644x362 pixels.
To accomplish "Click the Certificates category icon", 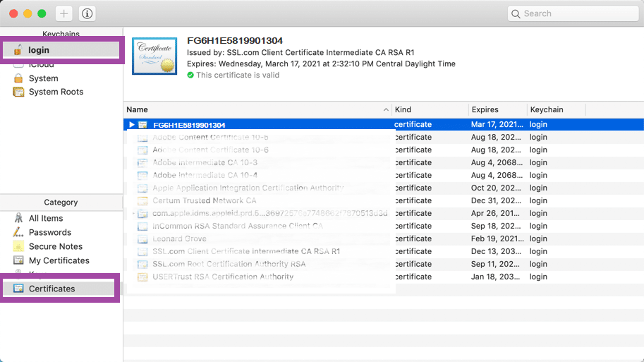I will [18, 288].
